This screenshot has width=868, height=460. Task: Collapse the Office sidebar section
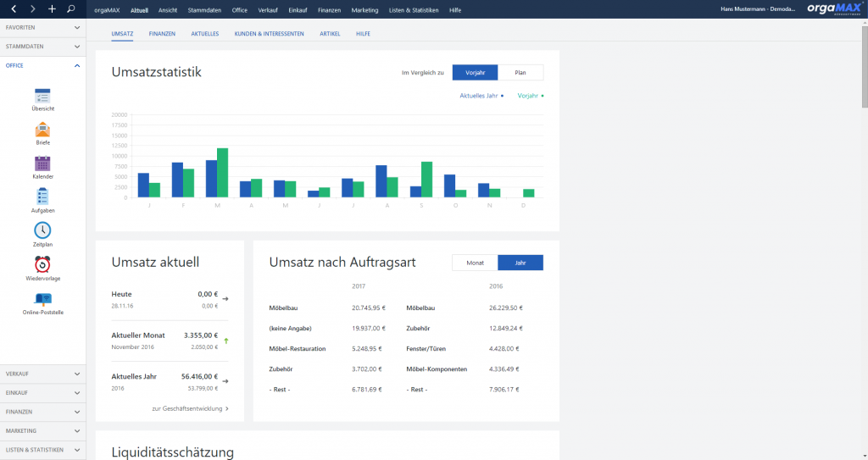click(42, 66)
